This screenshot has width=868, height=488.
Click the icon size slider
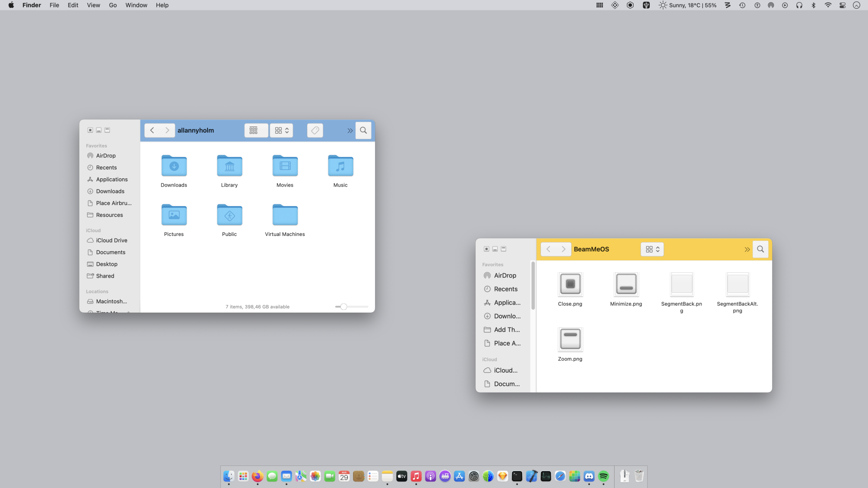[344, 307]
